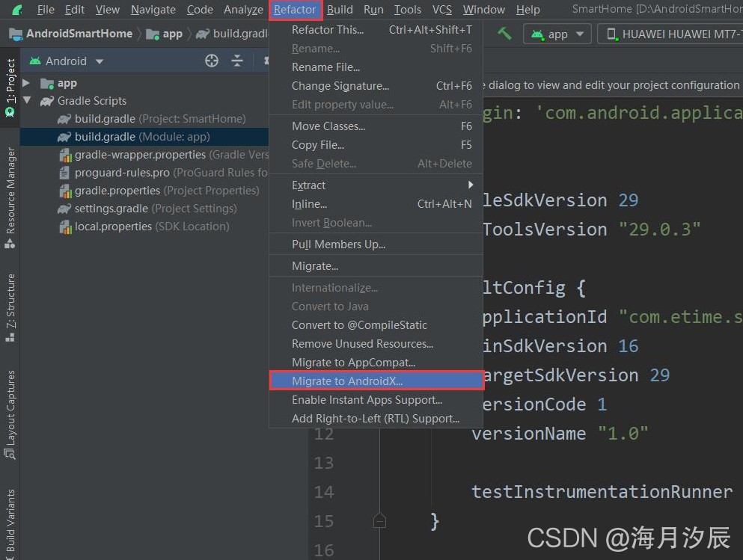The width and height of the screenshot is (743, 560).
Task: Select Inline menu entry
Action: 376,204
